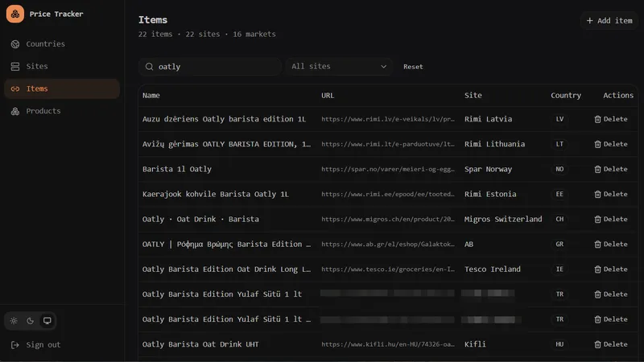Click the EE country badge
644x362 pixels.
(559, 194)
